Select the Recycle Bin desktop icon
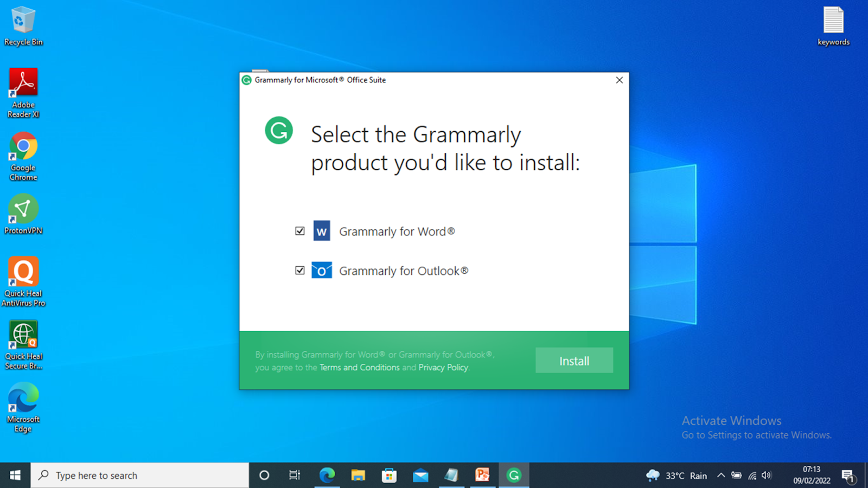Screen dimensions: 868x488 pos(23,26)
